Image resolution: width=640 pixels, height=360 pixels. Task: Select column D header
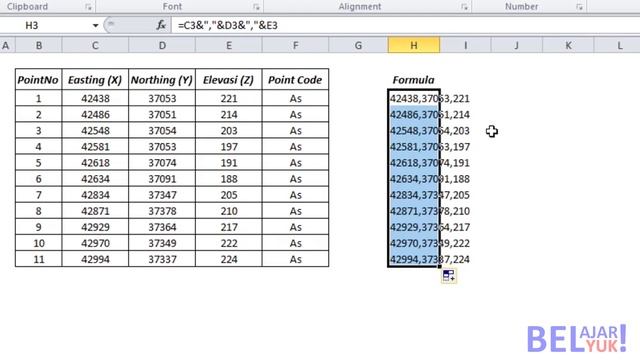[162, 45]
